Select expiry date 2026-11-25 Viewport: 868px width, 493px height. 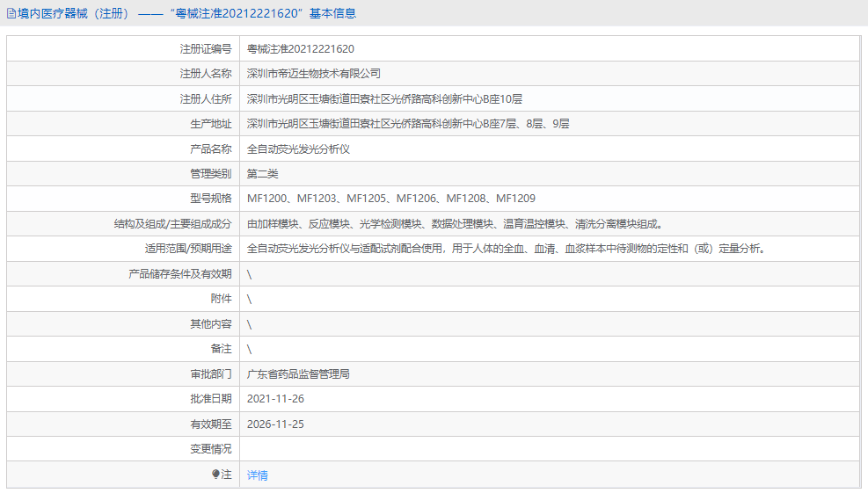click(275, 424)
